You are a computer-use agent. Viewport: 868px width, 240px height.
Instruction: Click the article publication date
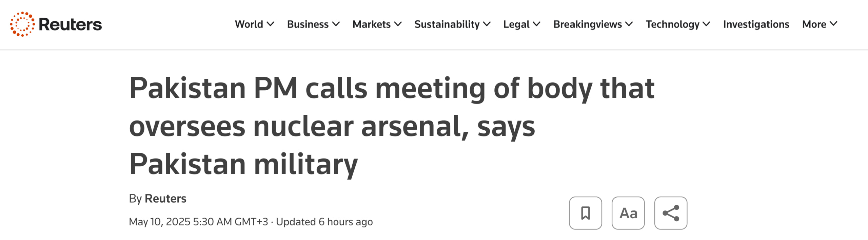click(198, 222)
